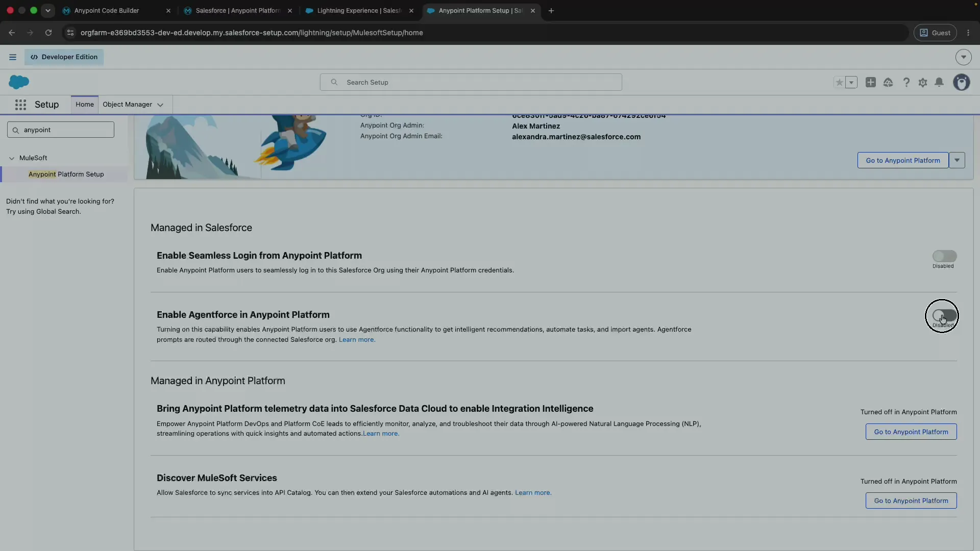Screen dimensions: 980x551
Task: Click the Quick Find box containing anypoint
Action: [61, 130]
